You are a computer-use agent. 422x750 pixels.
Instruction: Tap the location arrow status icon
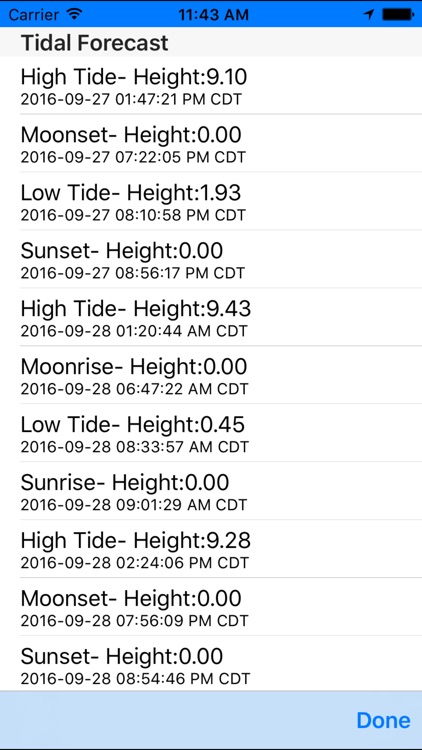(x=368, y=15)
